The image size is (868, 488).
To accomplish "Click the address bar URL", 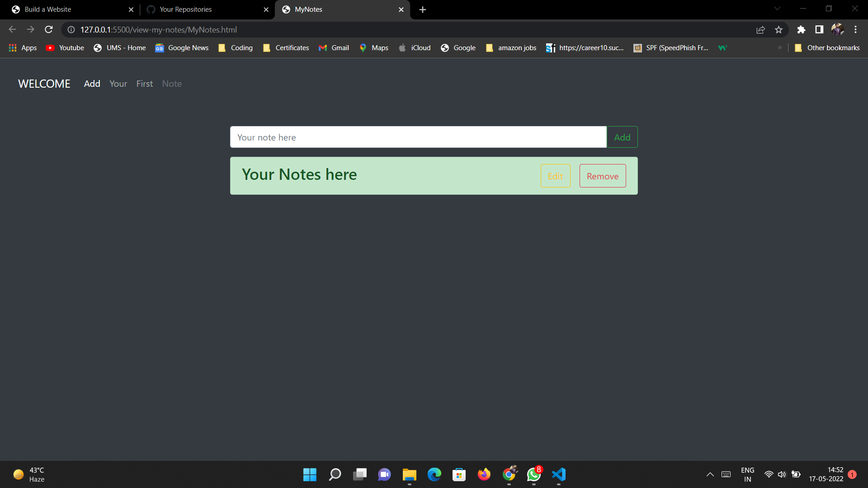I will click(158, 29).
